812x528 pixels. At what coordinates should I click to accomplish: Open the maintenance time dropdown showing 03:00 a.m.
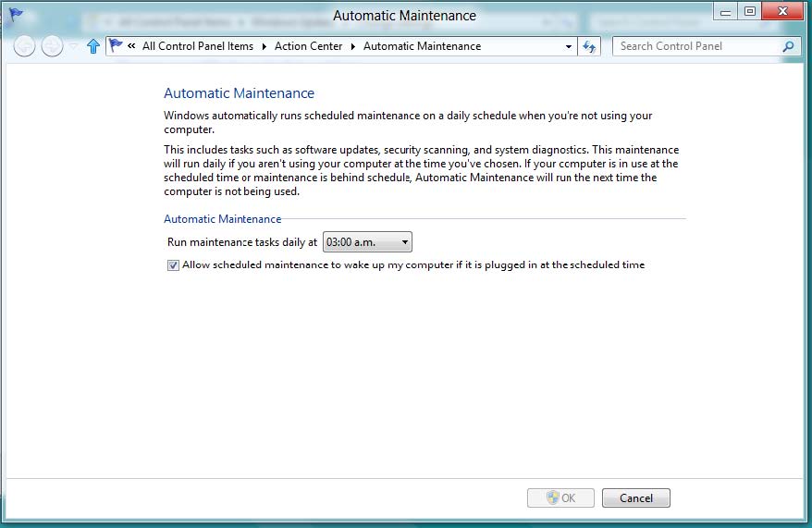coord(367,242)
